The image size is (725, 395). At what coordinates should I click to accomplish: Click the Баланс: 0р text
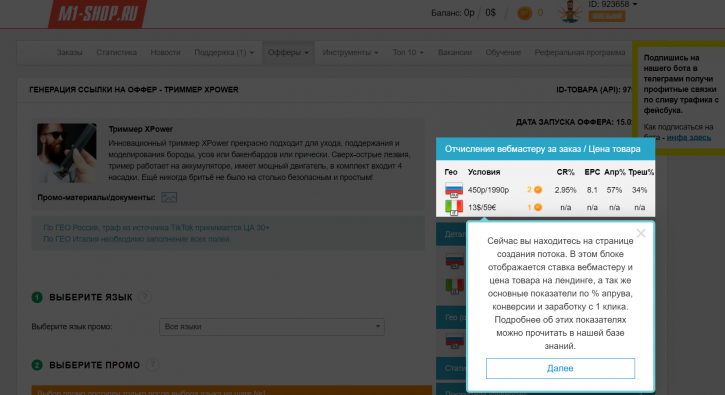(x=453, y=13)
